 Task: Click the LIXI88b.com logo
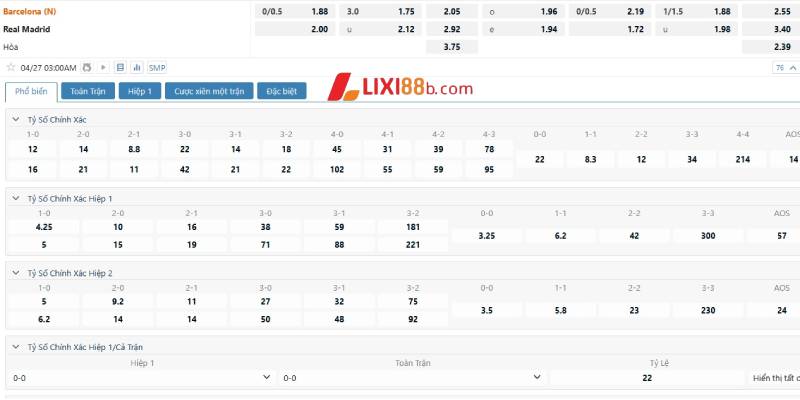pos(402,88)
